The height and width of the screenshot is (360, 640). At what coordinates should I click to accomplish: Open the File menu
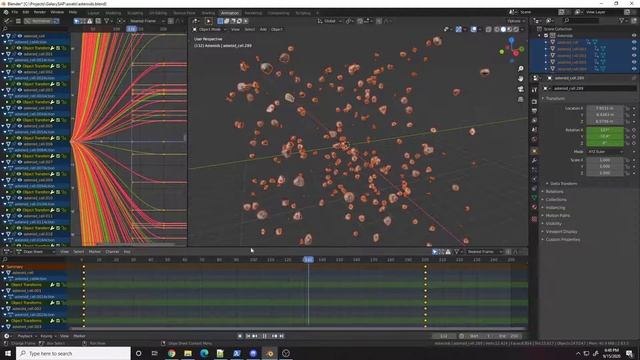pos(15,12)
